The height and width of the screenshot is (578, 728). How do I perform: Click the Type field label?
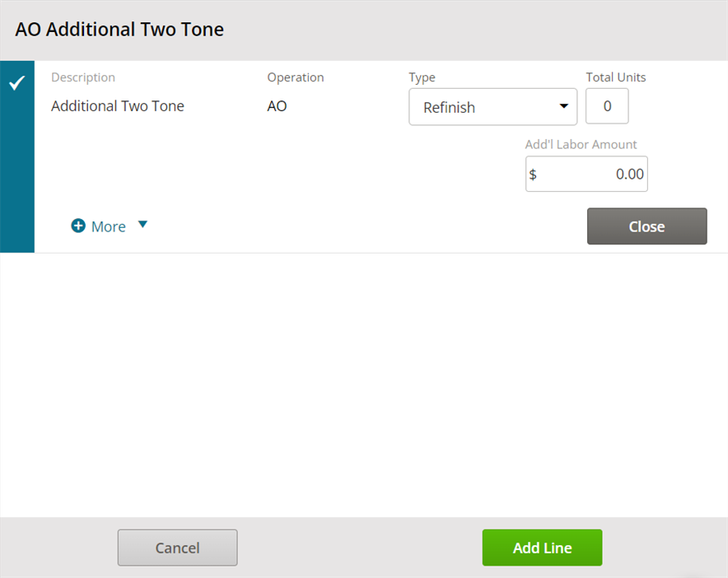(x=422, y=77)
